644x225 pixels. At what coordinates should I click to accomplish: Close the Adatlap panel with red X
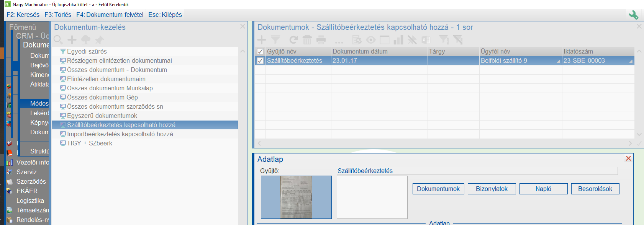(x=628, y=158)
